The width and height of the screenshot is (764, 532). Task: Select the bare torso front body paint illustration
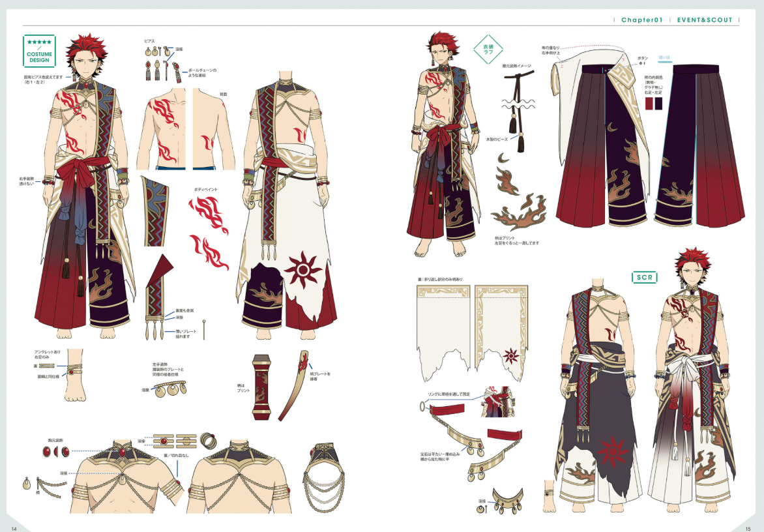[x=161, y=129]
